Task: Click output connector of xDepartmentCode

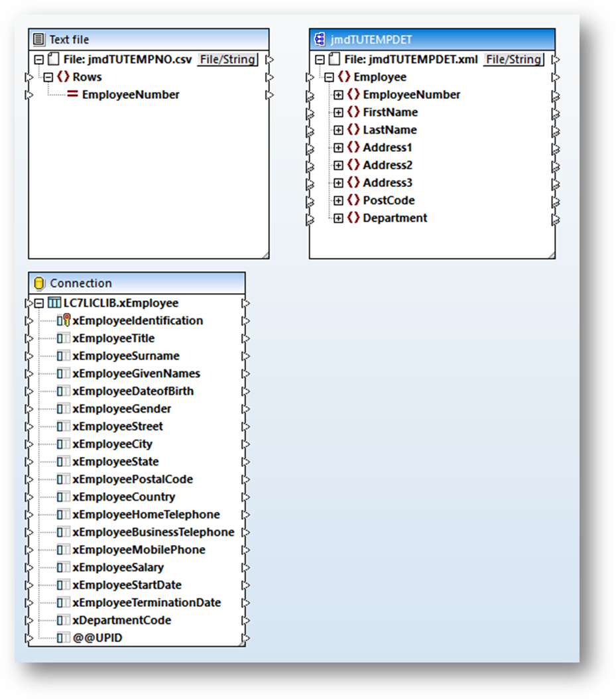Action: tap(245, 620)
